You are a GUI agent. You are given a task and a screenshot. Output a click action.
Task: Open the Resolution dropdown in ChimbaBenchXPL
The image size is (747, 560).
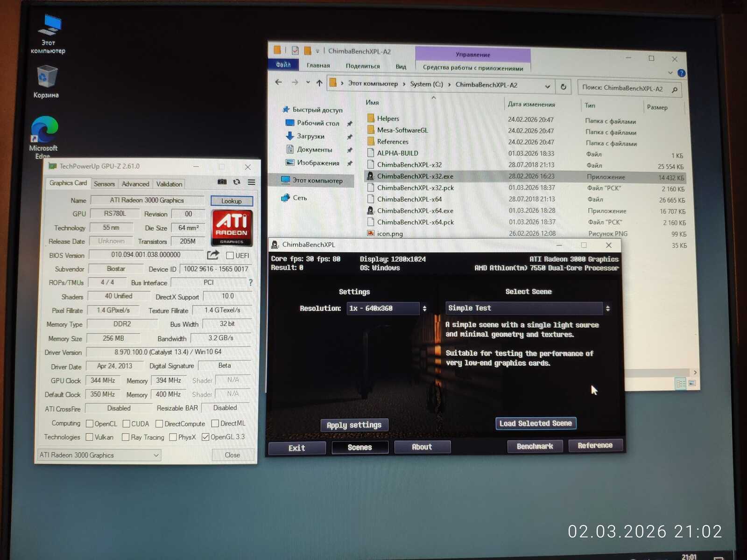[387, 308]
